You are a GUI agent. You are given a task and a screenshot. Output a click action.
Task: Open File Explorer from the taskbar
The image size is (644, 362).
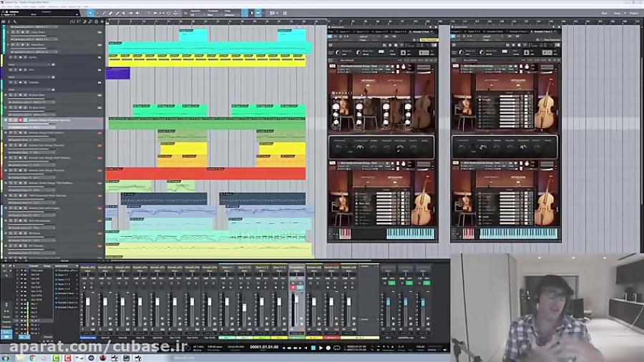pyautogui.click(x=20, y=358)
